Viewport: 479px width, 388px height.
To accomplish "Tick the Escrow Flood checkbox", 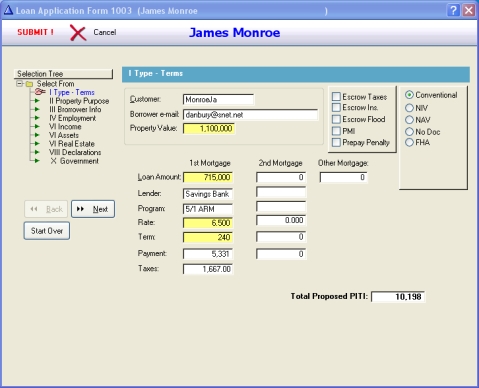I will point(336,119).
